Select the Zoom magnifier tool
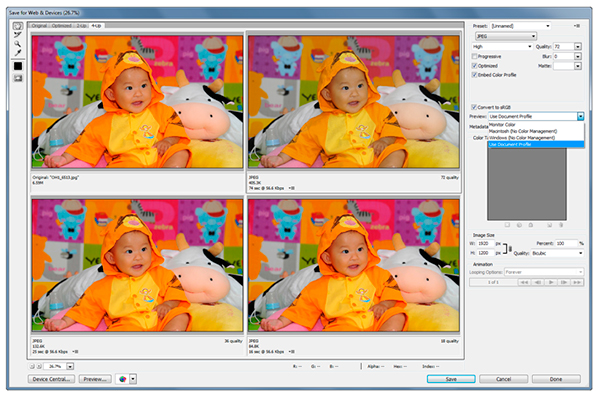The image size is (600, 398). (x=18, y=44)
